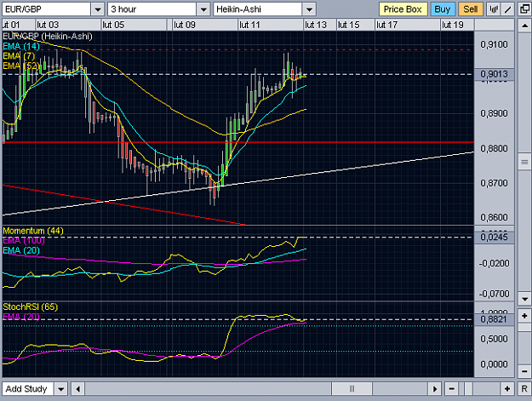532x401 pixels.
Task: Click the 0,9013 current price marker
Action: pyautogui.click(x=494, y=74)
